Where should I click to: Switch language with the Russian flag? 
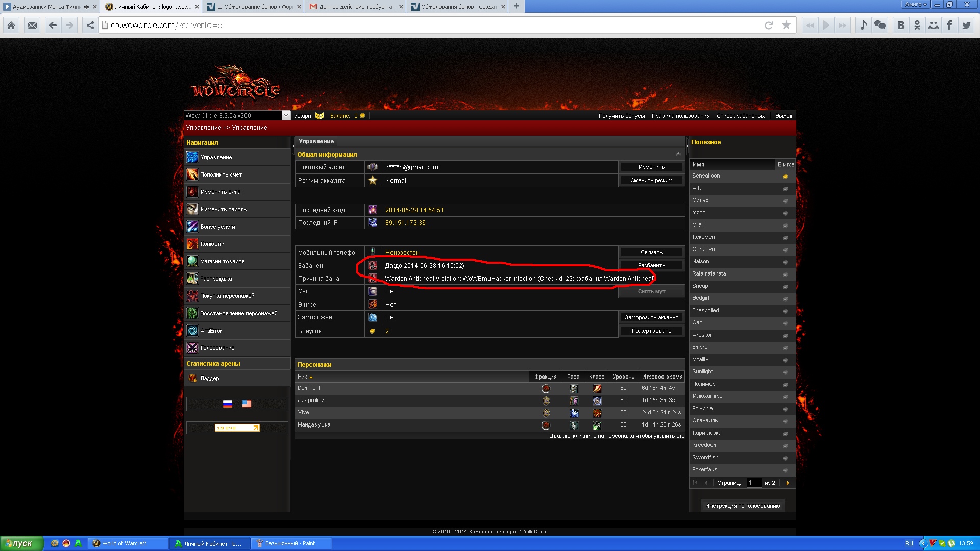(228, 404)
